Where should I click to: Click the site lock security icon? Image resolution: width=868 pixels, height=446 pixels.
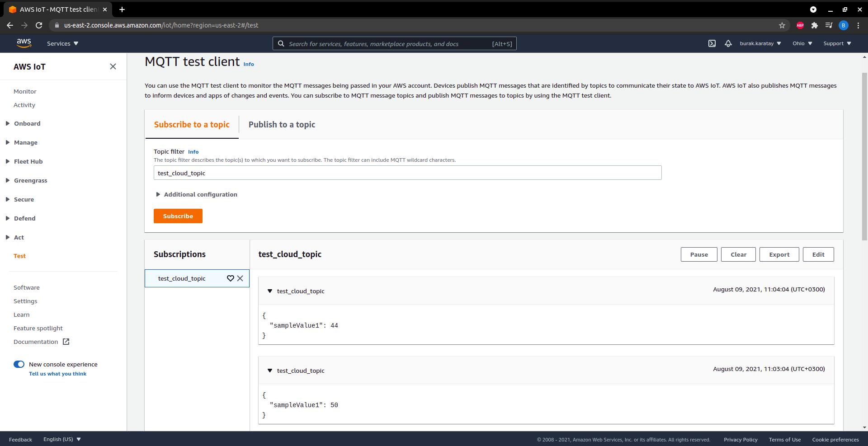[57, 25]
